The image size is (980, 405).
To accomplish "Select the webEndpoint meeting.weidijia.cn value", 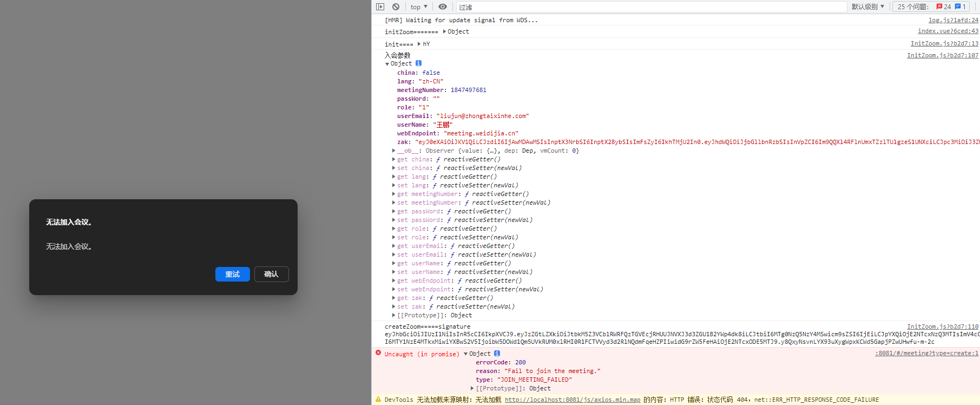I will [x=481, y=133].
